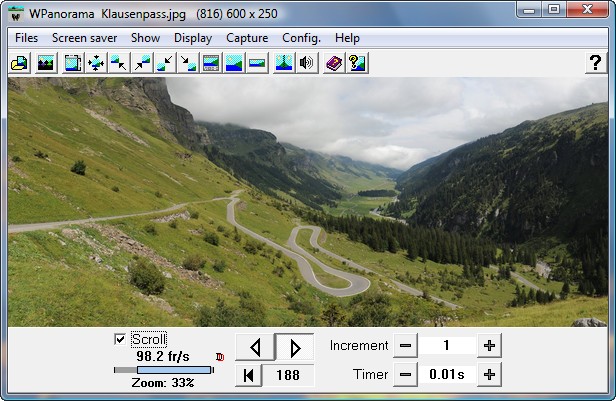Decrease the Increment value with minus
The height and width of the screenshot is (401, 616).
[x=405, y=346]
